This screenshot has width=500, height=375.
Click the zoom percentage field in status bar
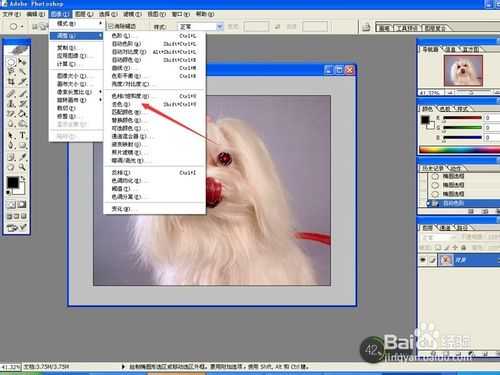pyautogui.click(x=11, y=367)
